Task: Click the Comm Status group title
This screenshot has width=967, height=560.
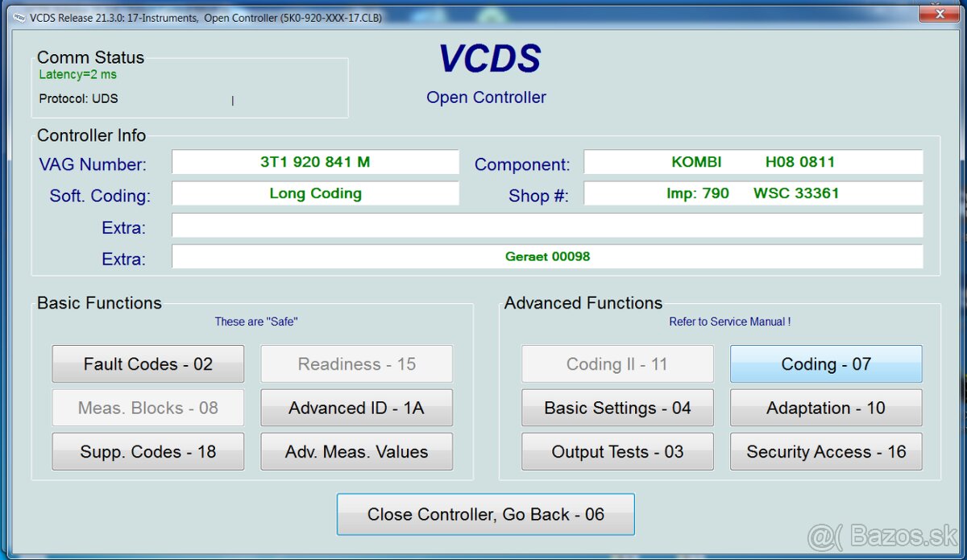Action: [x=91, y=57]
